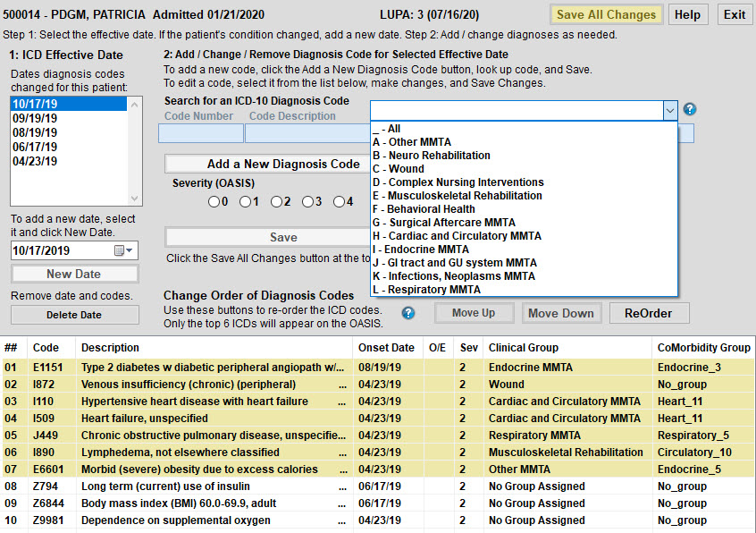
Task: Open the Help button
Action: 687,15
